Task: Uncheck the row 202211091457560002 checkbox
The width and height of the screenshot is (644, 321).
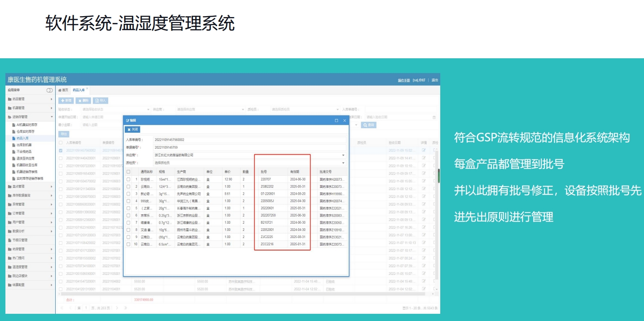Action: click(x=61, y=151)
